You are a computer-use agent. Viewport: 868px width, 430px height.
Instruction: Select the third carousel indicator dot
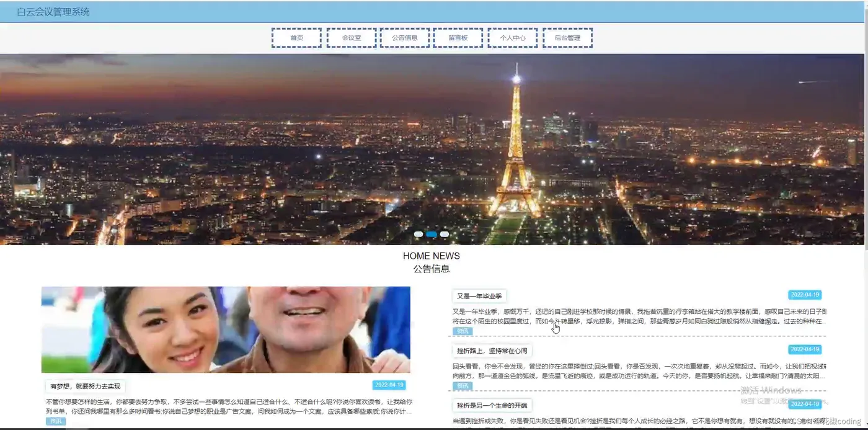pyautogui.click(x=445, y=234)
